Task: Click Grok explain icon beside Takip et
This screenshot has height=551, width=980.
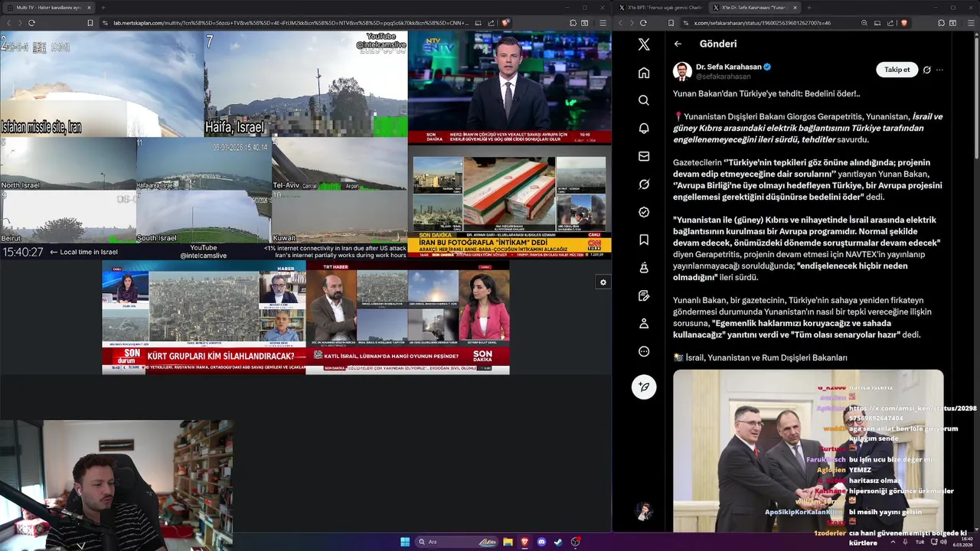Action: pos(926,70)
